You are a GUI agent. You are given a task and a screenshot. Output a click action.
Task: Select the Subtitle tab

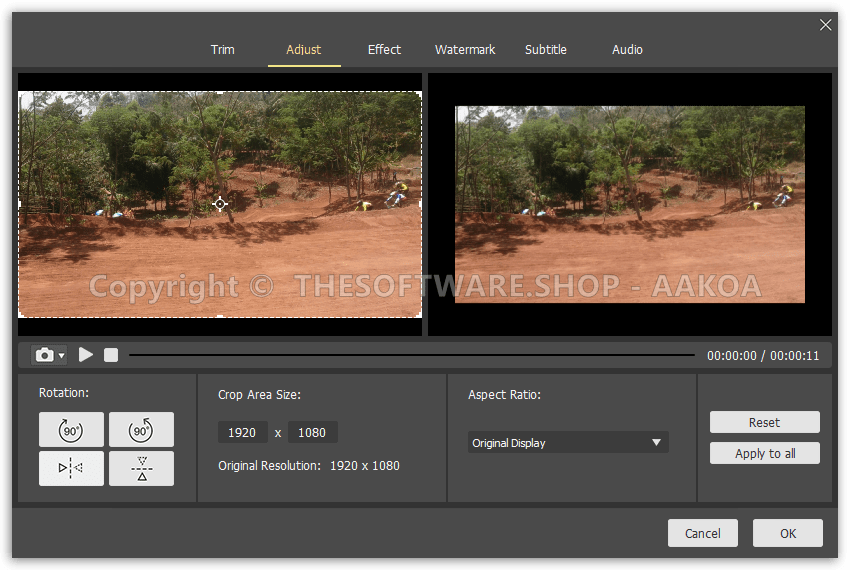coord(546,50)
